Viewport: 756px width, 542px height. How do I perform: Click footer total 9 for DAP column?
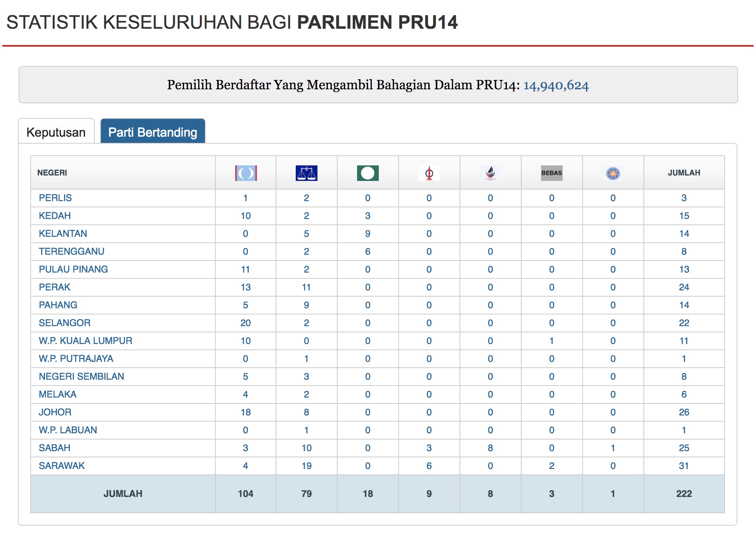point(429,494)
